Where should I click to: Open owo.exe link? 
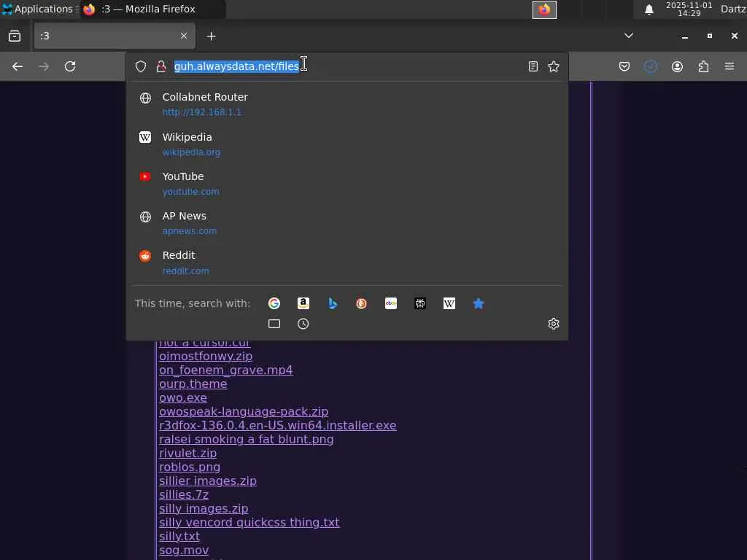183,397
